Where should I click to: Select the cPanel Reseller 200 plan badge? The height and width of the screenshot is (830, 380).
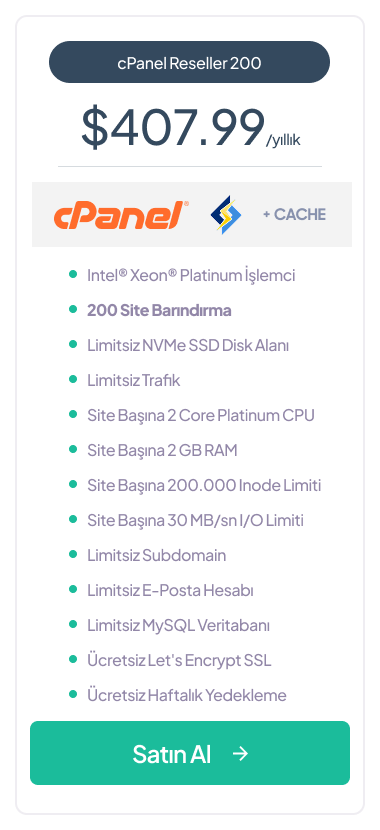(189, 62)
